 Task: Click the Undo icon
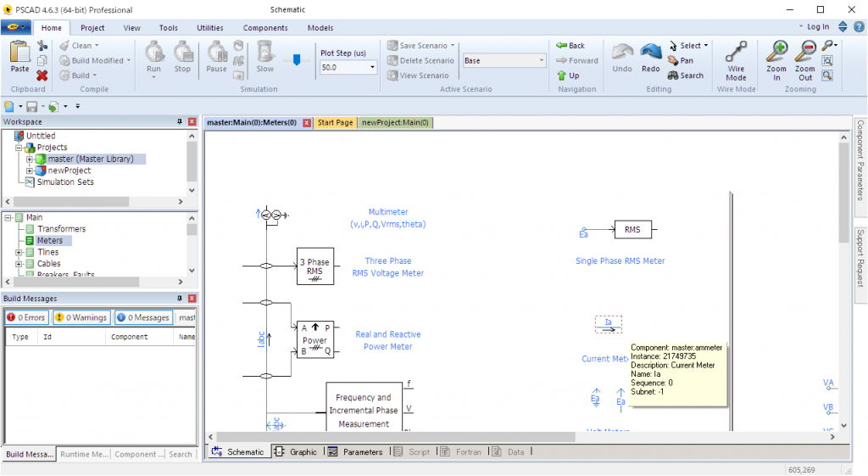622,53
